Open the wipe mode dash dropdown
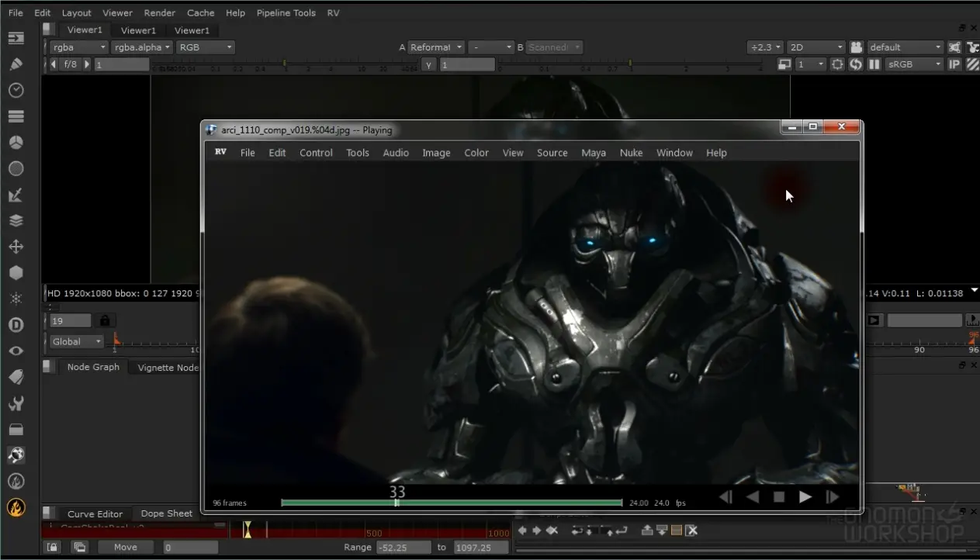The image size is (980, 560). tap(492, 47)
